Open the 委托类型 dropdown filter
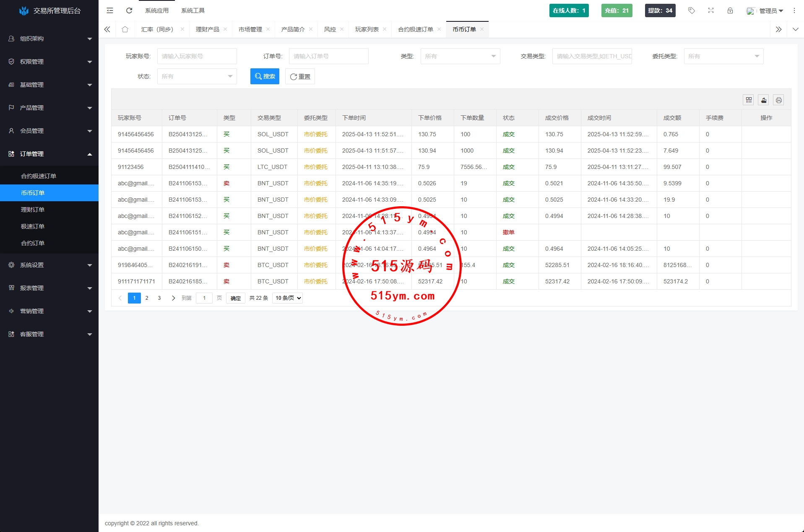 pos(723,56)
